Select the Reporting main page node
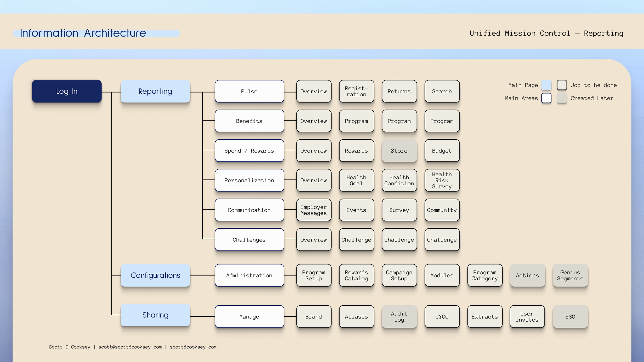The height and width of the screenshot is (362, 644). (155, 91)
